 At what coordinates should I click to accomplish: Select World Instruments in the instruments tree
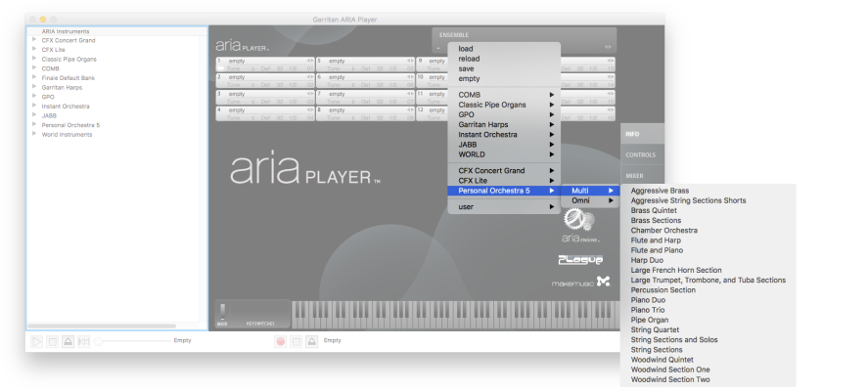[67, 134]
